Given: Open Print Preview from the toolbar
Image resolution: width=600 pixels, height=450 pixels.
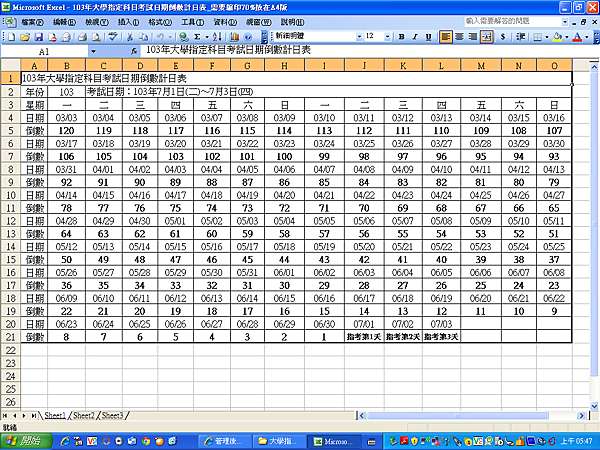Looking at the screenshot, I should click(96, 37).
